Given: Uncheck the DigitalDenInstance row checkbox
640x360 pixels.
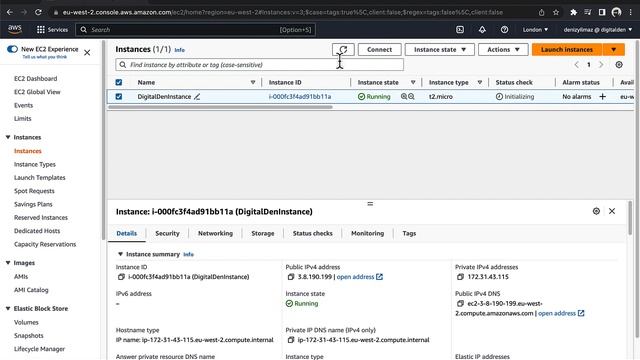Looking at the screenshot, I should click(119, 97).
